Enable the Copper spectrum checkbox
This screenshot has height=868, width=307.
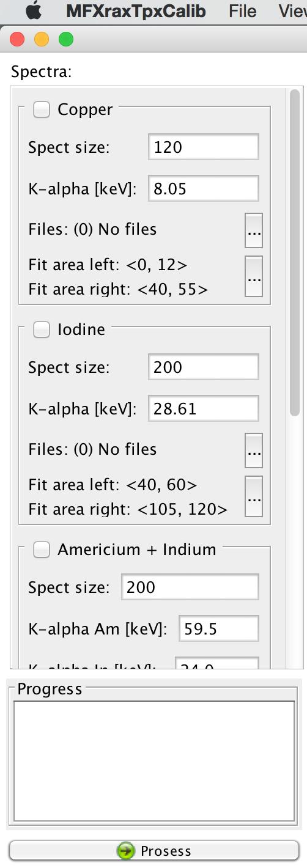(x=42, y=109)
